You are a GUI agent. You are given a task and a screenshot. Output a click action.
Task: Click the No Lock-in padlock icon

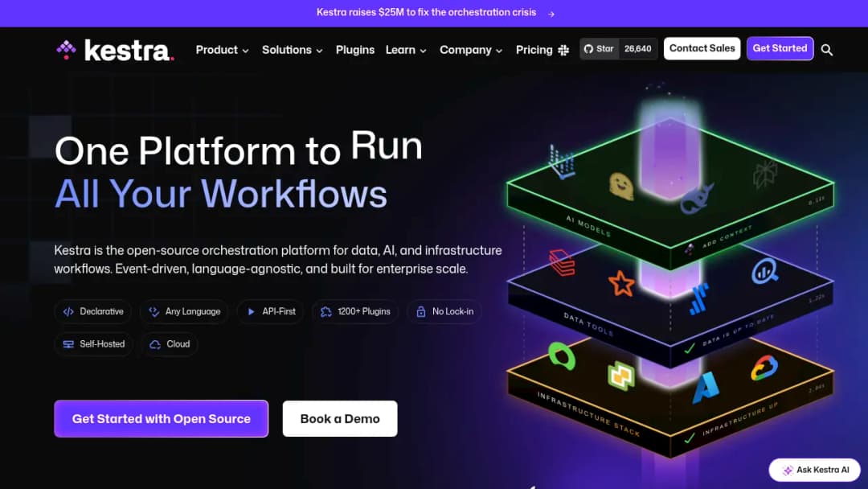420,312
